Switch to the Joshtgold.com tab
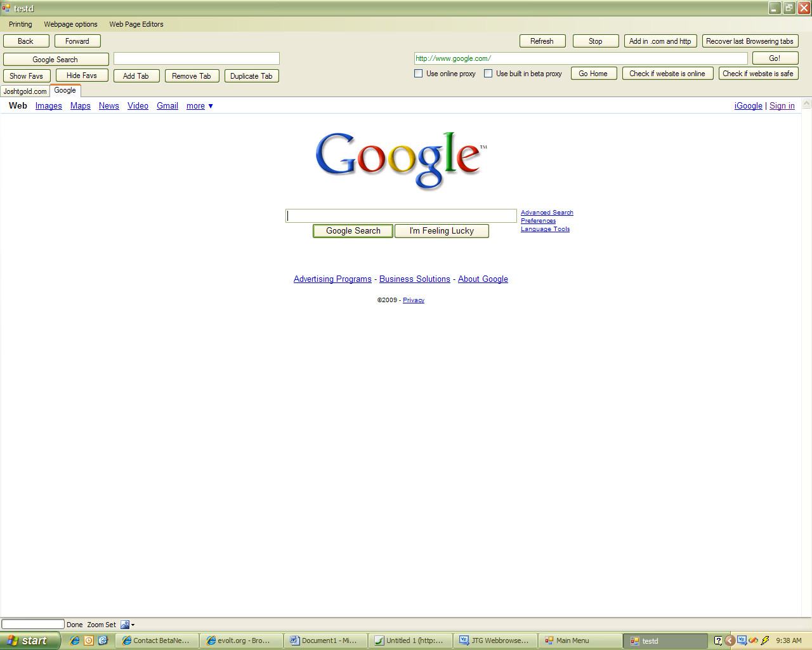The width and height of the screenshot is (812, 650). (25, 91)
